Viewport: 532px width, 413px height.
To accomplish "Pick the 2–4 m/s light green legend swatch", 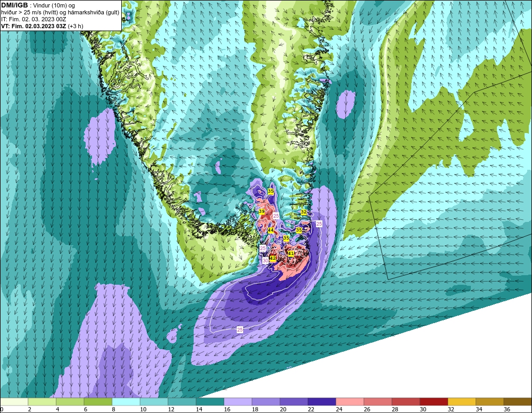I will [41, 402].
